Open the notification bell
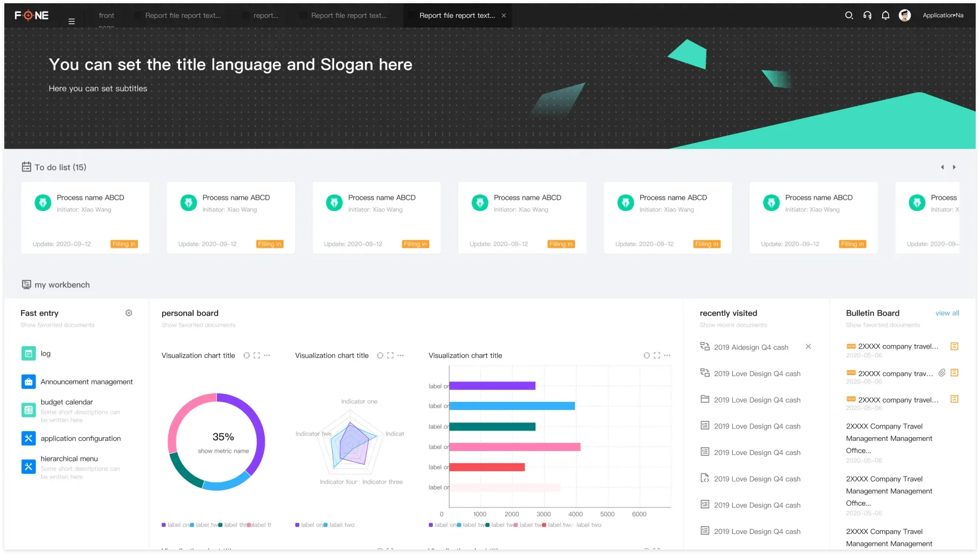This screenshot has height=555, width=980. point(885,16)
